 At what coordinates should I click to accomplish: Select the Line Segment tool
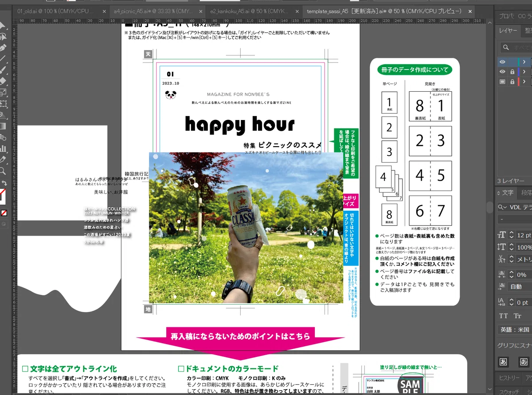point(3,59)
